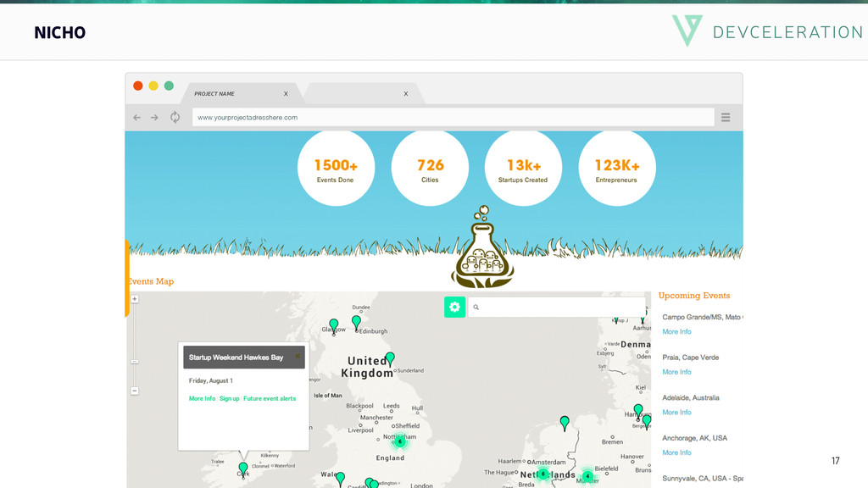Viewport: 868px width, 488px height.
Task: Click the browser back arrow
Action: click(x=136, y=117)
